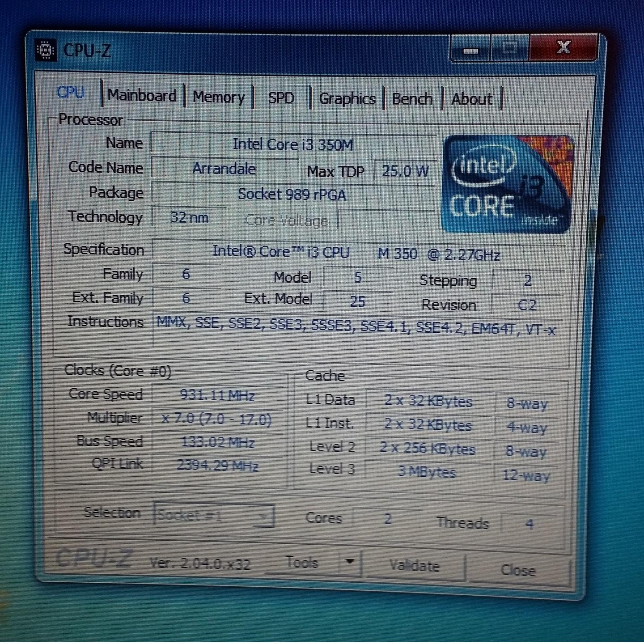644x644 pixels.
Task: Click the Instructions list field
Action: point(356,331)
